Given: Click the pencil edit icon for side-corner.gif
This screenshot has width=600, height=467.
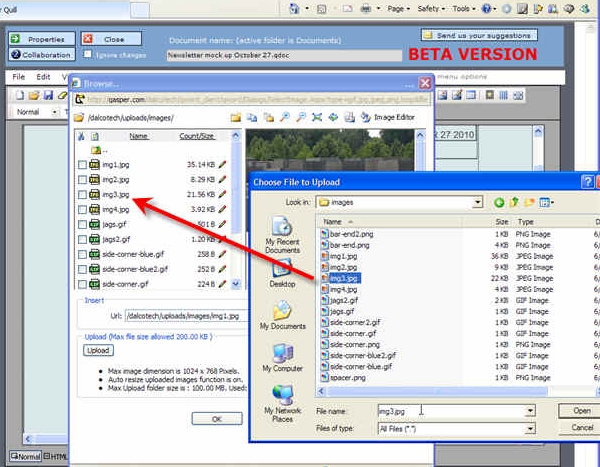Looking at the screenshot, I should point(222,284).
